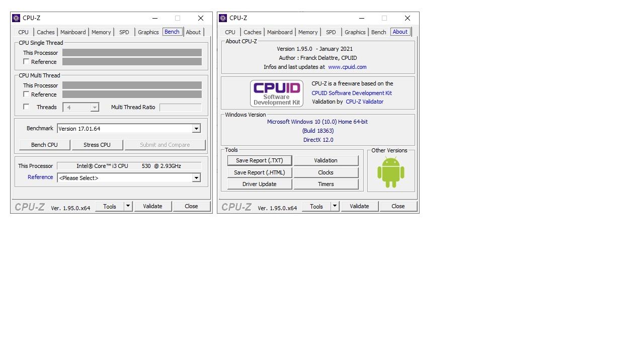Click the Build 18363 text
Image resolution: width=644 pixels, height=362 pixels.
[318, 131]
